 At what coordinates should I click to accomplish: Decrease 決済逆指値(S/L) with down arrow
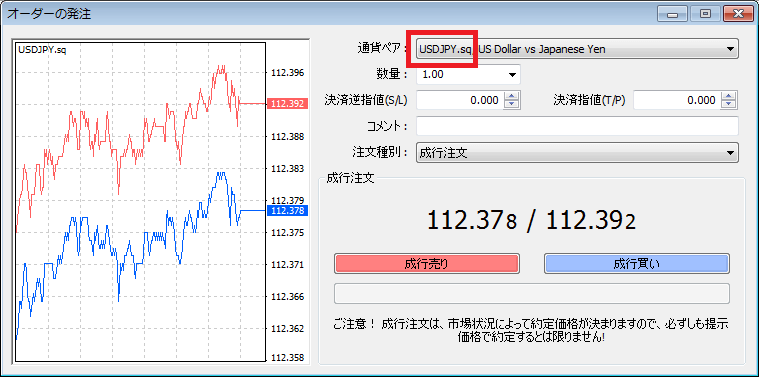[x=512, y=105]
